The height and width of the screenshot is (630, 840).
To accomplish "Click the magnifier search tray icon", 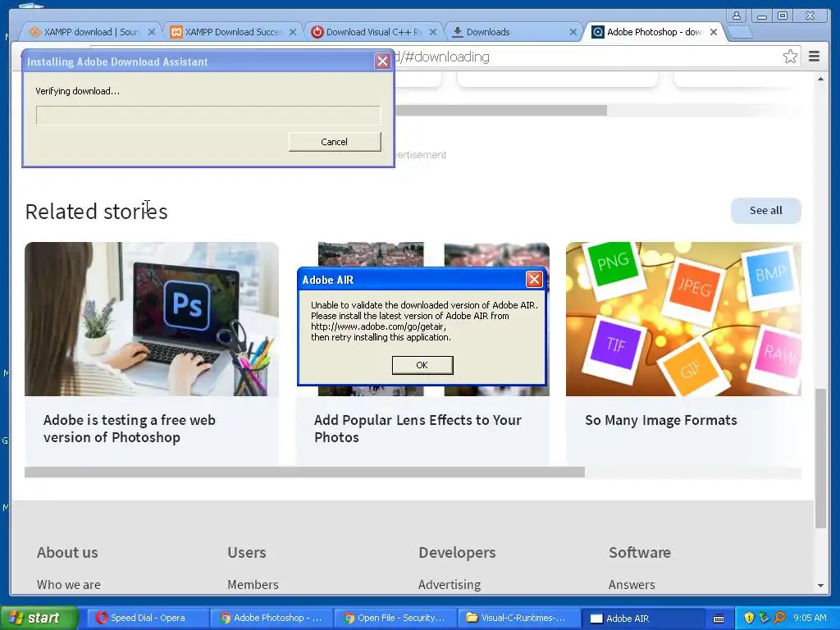I will 779,618.
